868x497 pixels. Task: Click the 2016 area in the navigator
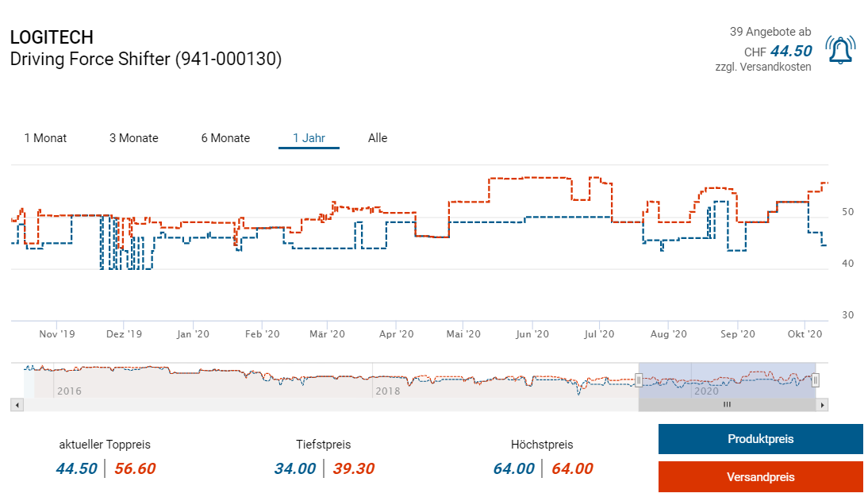[x=69, y=391]
